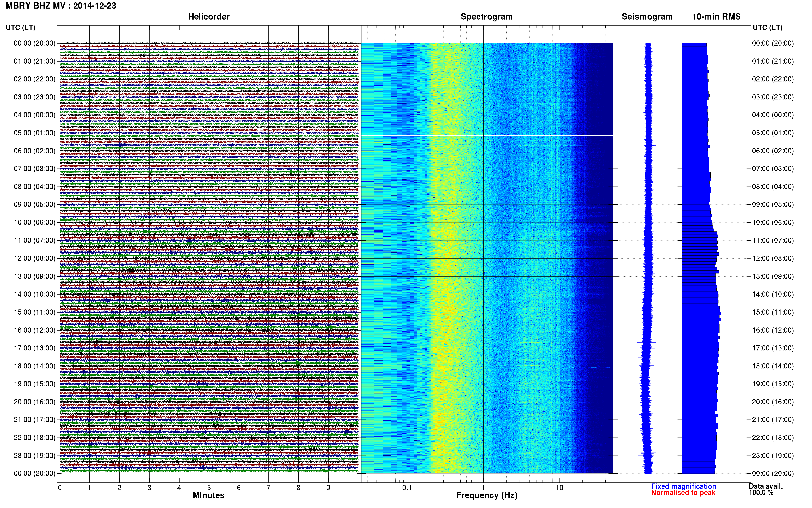
Task: Click the left 01:00 (21:00) time label
Action: (35, 61)
